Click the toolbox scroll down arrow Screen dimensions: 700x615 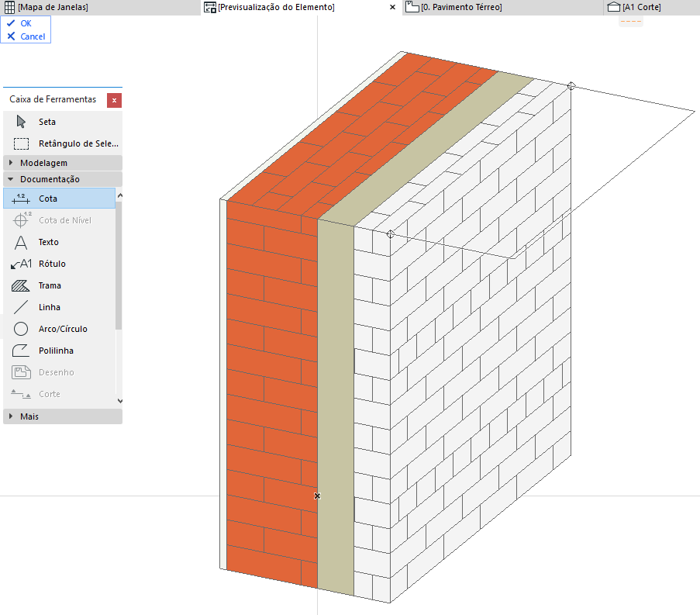(119, 401)
